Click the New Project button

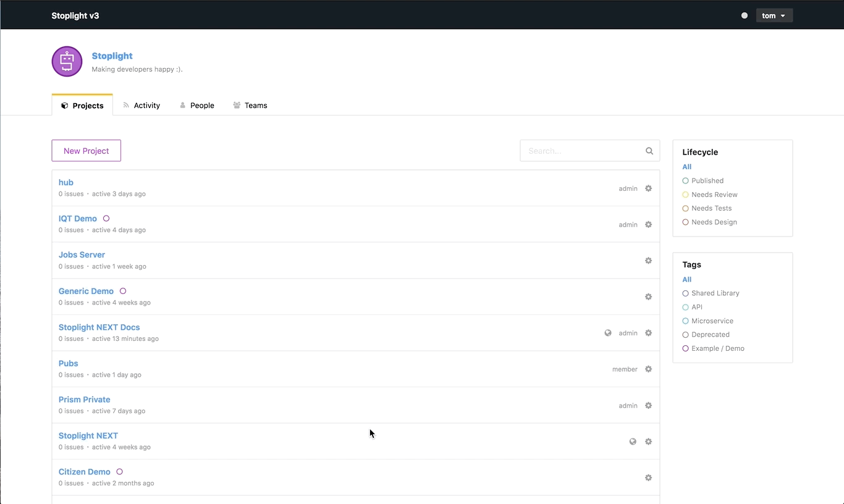86,151
